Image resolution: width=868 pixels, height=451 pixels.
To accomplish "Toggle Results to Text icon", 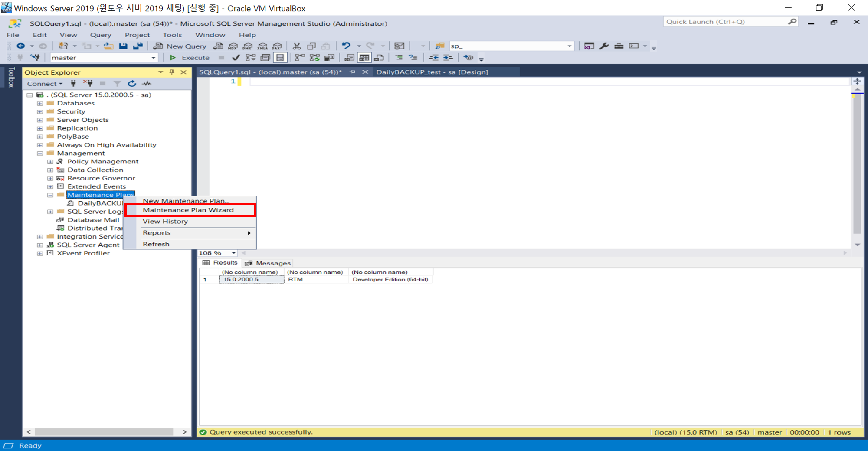I will click(349, 58).
